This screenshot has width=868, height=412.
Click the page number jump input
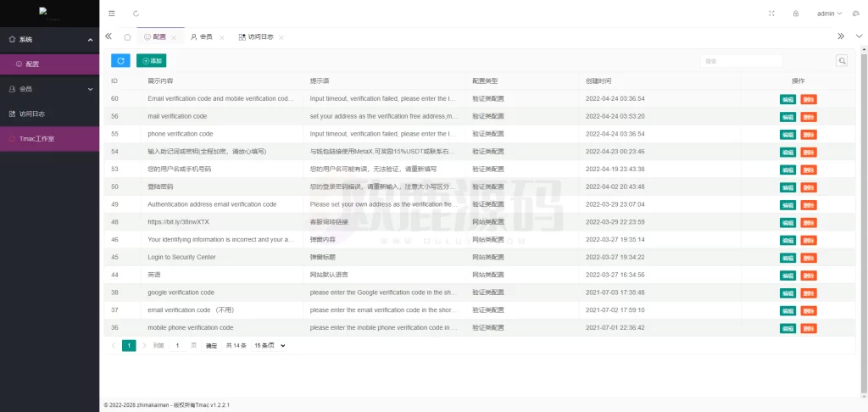tap(178, 346)
